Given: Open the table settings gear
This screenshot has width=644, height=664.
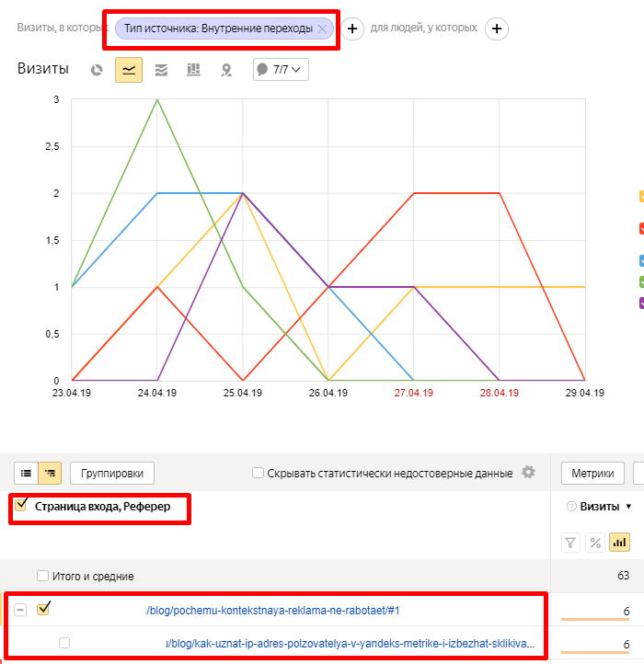Looking at the screenshot, I should 528,473.
